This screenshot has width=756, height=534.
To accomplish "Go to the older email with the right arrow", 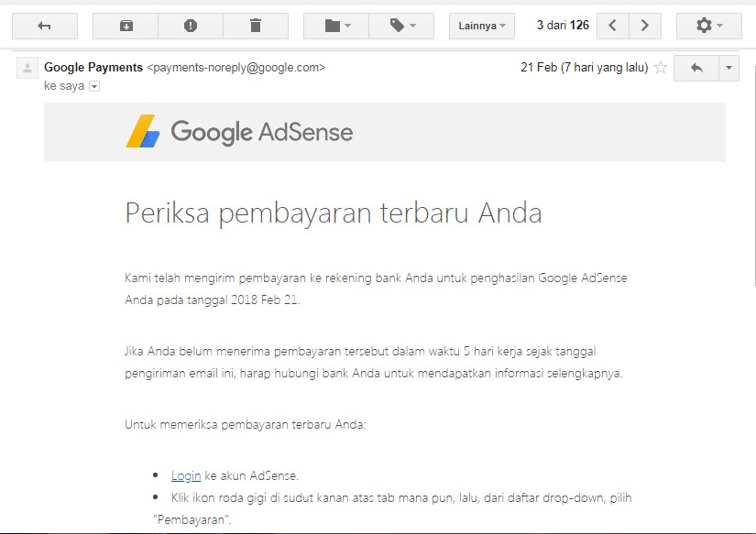I will tap(643, 26).
